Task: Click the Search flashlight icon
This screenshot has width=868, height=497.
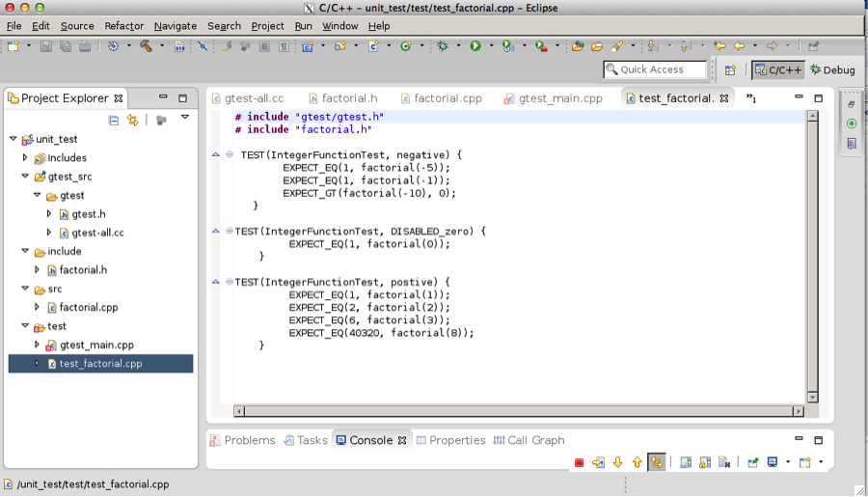Action: 616,46
